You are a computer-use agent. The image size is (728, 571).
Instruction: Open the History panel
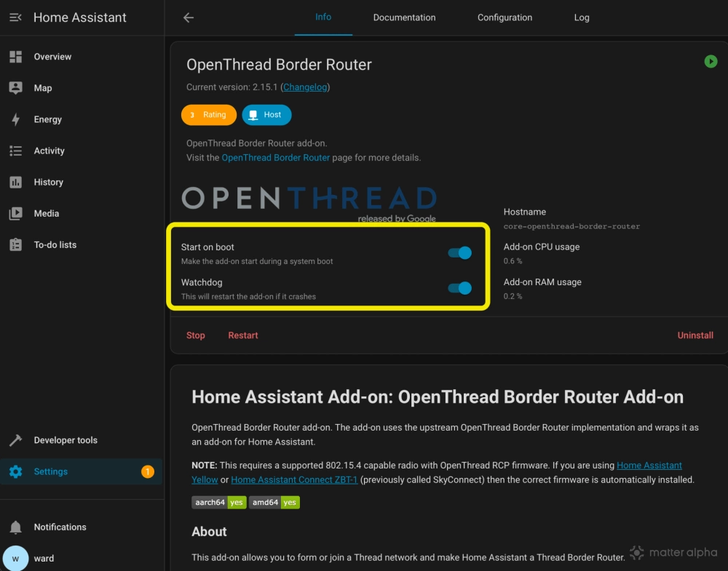(48, 182)
